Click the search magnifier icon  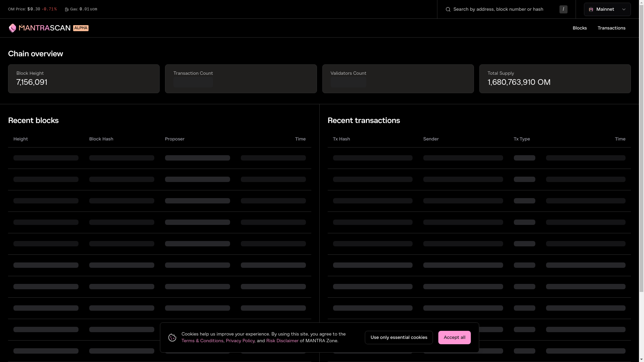tap(448, 9)
